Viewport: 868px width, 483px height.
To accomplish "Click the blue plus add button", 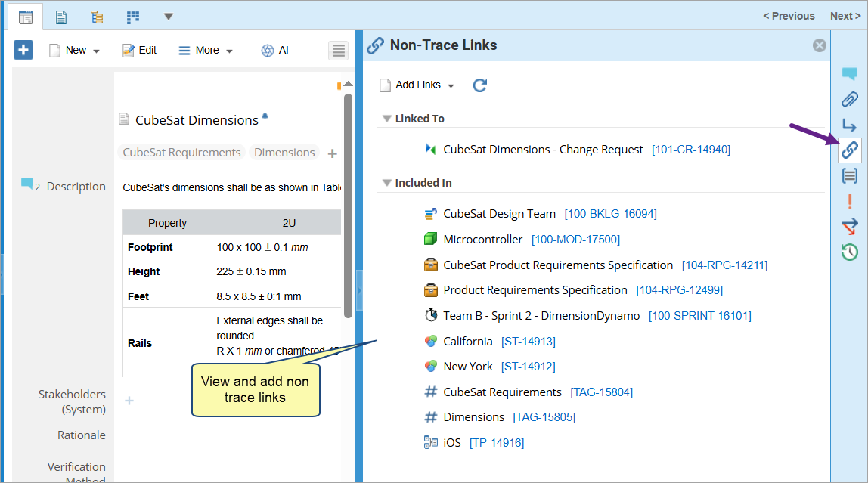I will click(23, 50).
